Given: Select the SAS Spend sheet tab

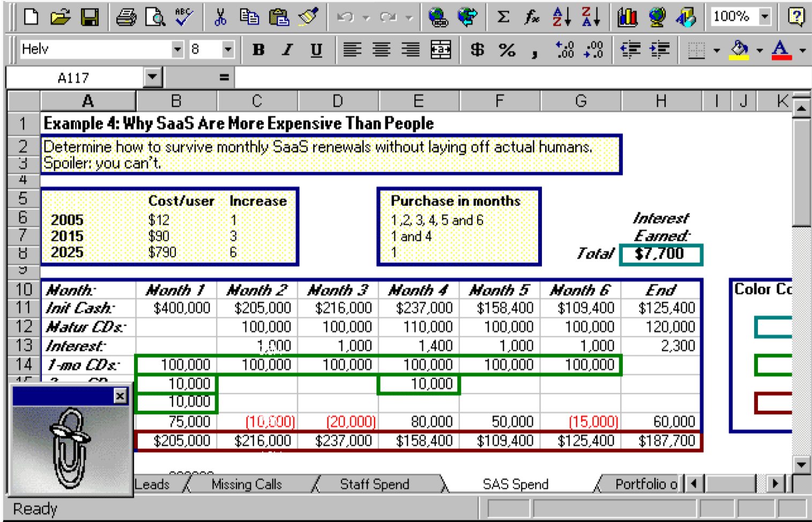Looking at the screenshot, I should point(516,484).
